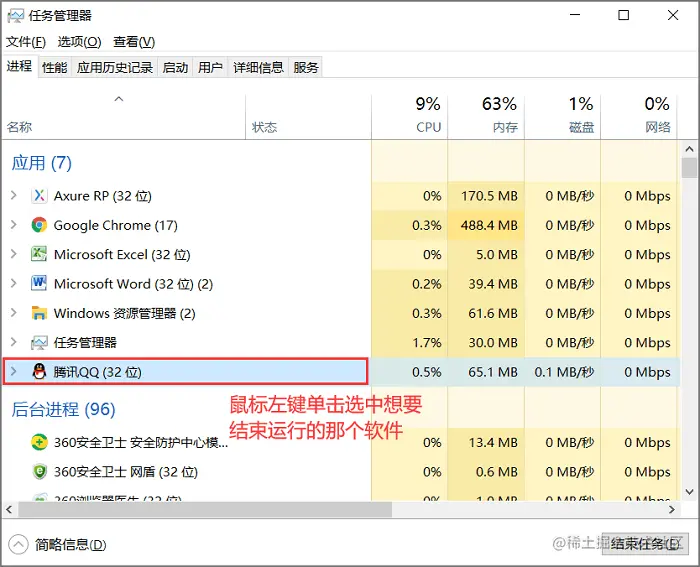Image resolution: width=700 pixels, height=567 pixels.
Task: Switch to the 详细信息 tab
Action: pos(258,67)
